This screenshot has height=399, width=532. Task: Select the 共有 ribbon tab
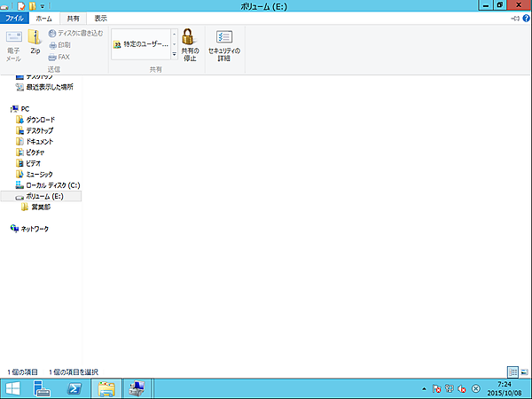coord(73,19)
